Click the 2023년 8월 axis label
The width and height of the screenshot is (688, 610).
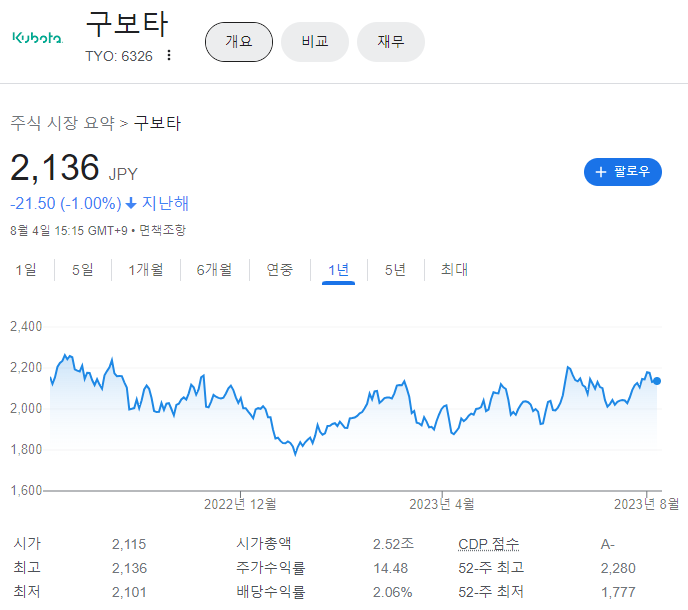646,504
